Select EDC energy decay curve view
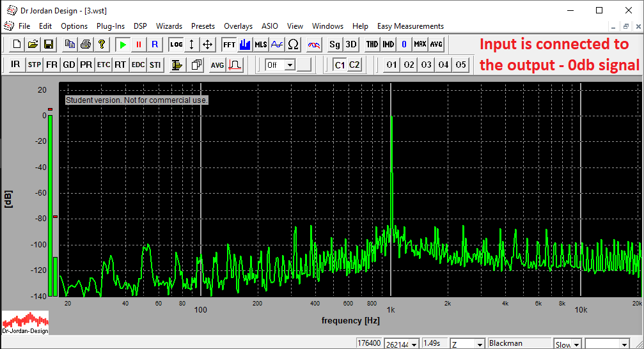 pos(138,65)
